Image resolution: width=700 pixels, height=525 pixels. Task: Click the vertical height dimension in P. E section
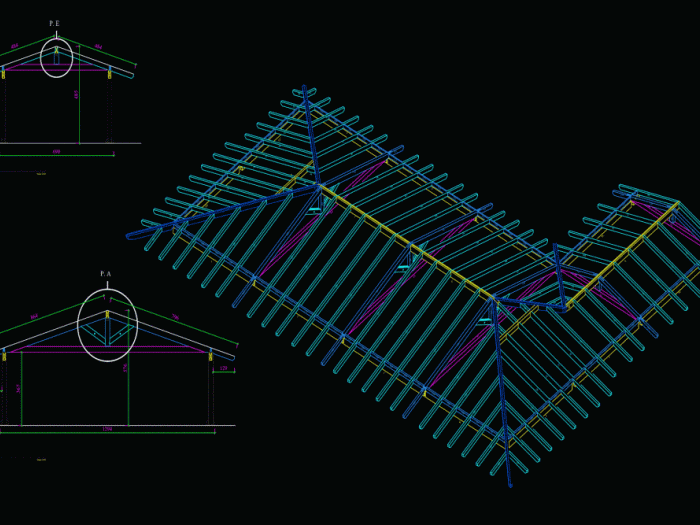click(x=77, y=94)
